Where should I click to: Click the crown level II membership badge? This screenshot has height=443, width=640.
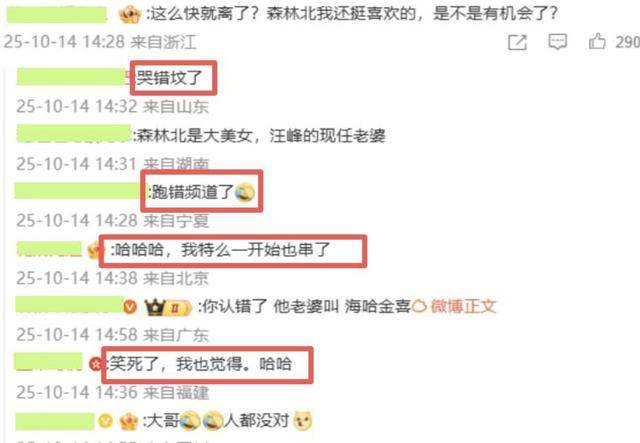click(167, 307)
